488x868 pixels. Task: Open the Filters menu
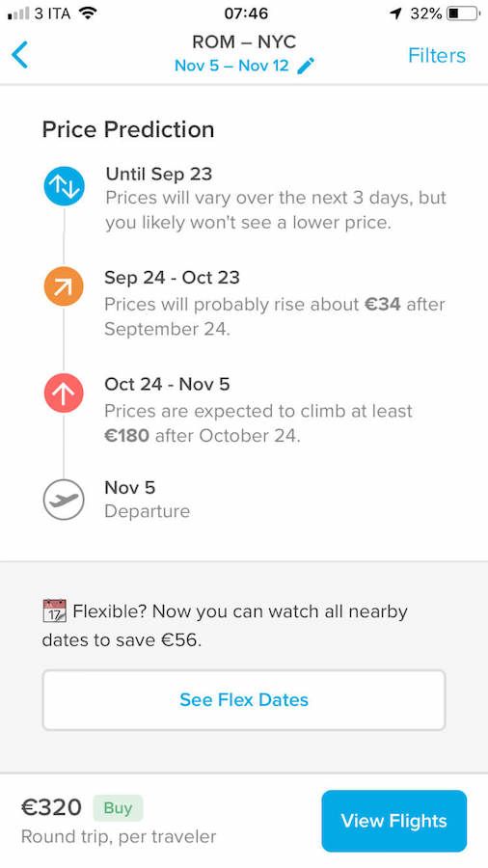[437, 55]
